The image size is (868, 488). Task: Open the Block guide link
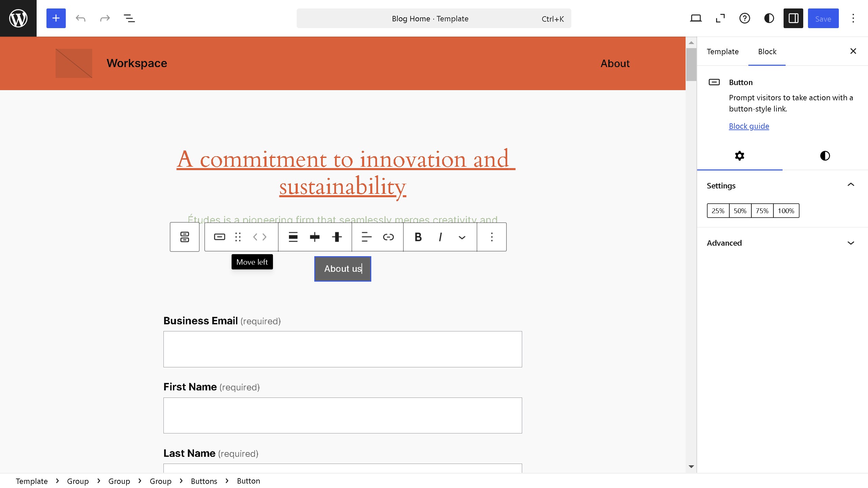point(749,126)
